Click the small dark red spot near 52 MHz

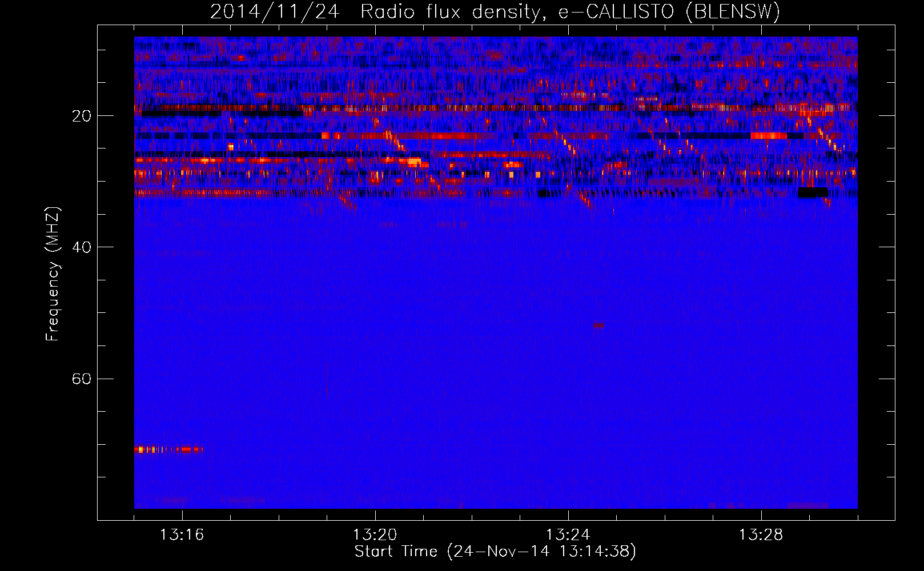598,325
